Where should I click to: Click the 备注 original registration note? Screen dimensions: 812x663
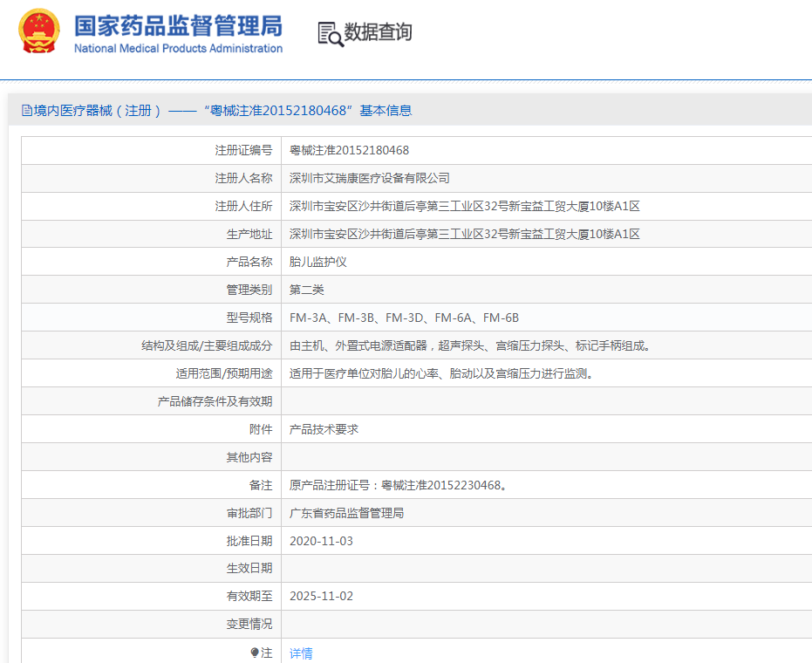(399, 485)
